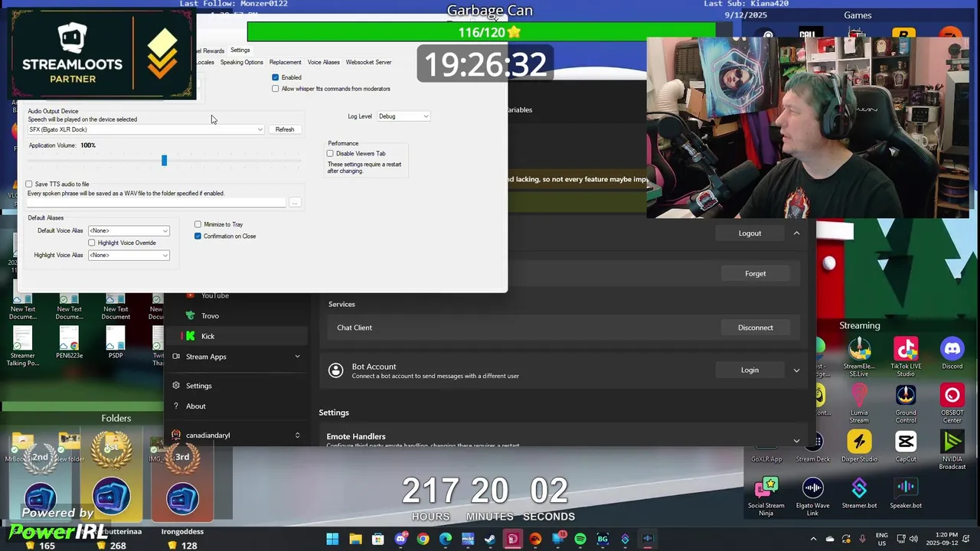The width and height of the screenshot is (980, 551).
Task: Click Disconnect for Chat Client
Action: pyautogui.click(x=755, y=328)
